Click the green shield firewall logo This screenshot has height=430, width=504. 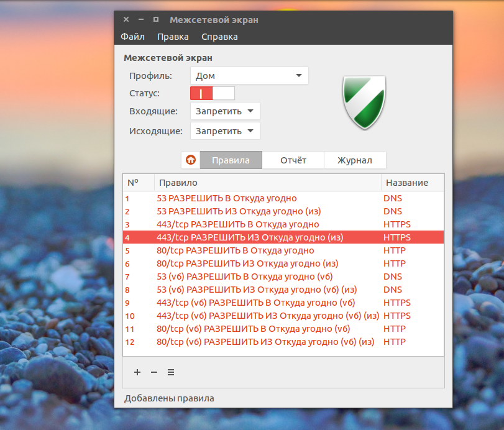pyautogui.click(x=364, y=103)
